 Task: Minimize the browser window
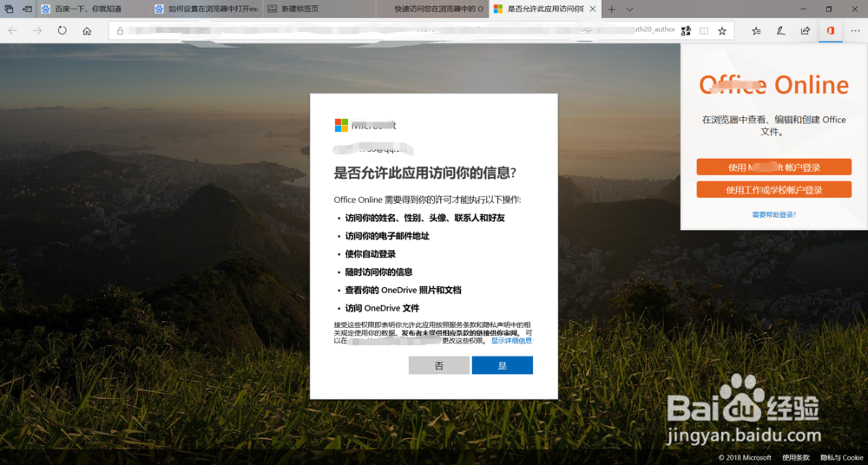click(x=804, y=9)
